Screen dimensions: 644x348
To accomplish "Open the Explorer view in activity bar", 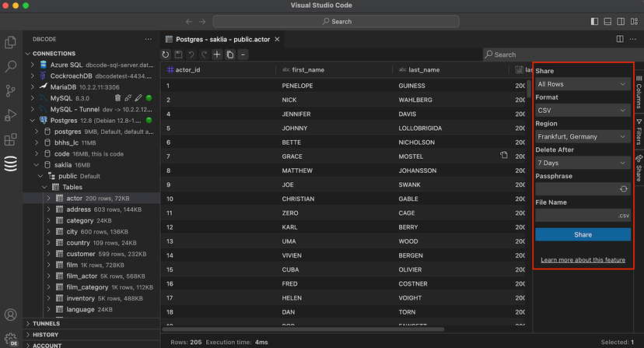I will point(10,42).
